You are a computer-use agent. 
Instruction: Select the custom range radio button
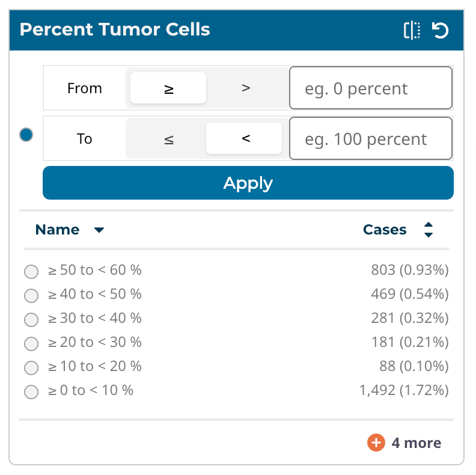(x=26, y=135)
